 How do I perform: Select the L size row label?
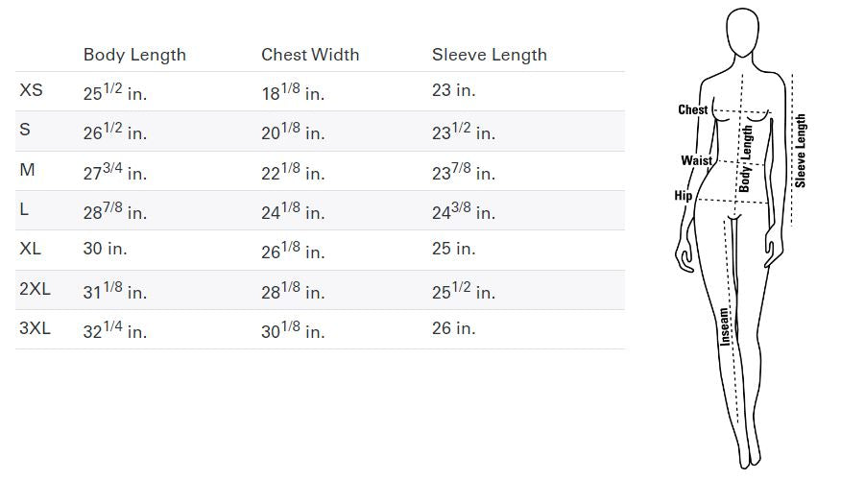[24, 209]
